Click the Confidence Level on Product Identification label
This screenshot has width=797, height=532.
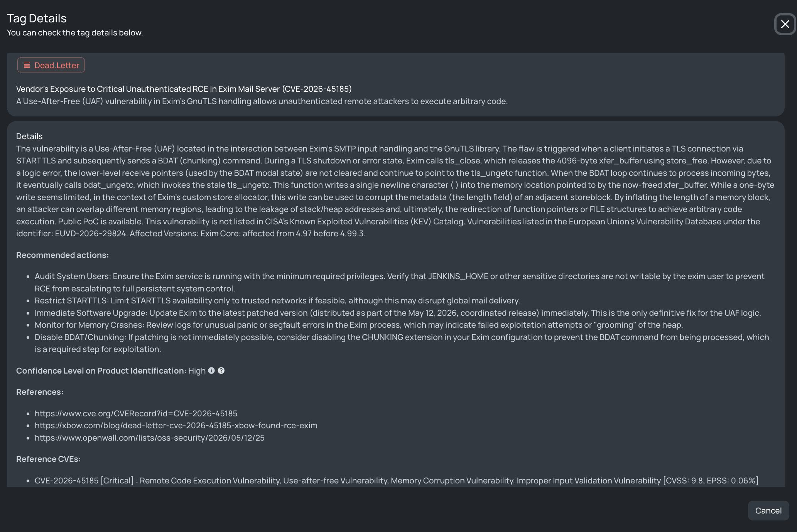click(x=101, y=371)
